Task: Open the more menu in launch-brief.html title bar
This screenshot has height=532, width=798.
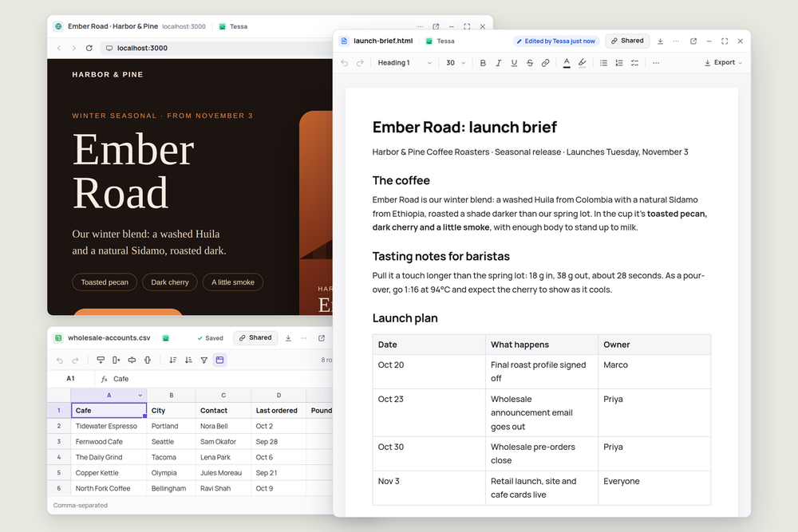Action: coord(676,41)
